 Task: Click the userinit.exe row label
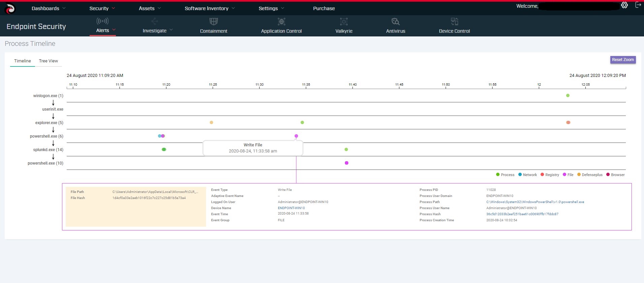pyautogui.click(x=53, y=109)
